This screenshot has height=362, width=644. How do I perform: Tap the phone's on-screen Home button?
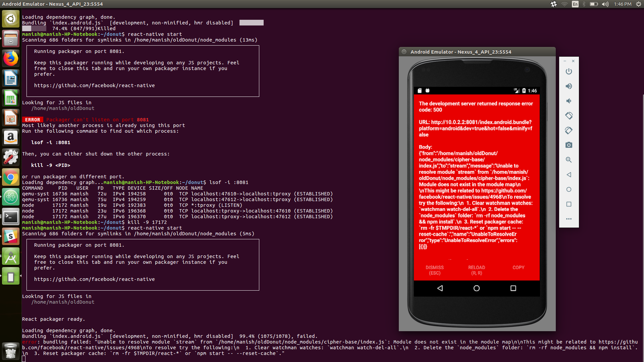click(x=476, y=288)
